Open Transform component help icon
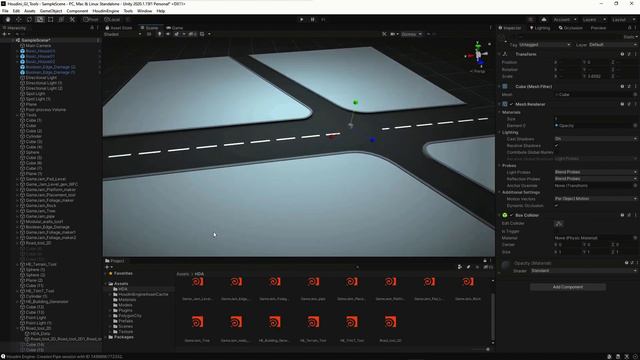 pos(622,54)
